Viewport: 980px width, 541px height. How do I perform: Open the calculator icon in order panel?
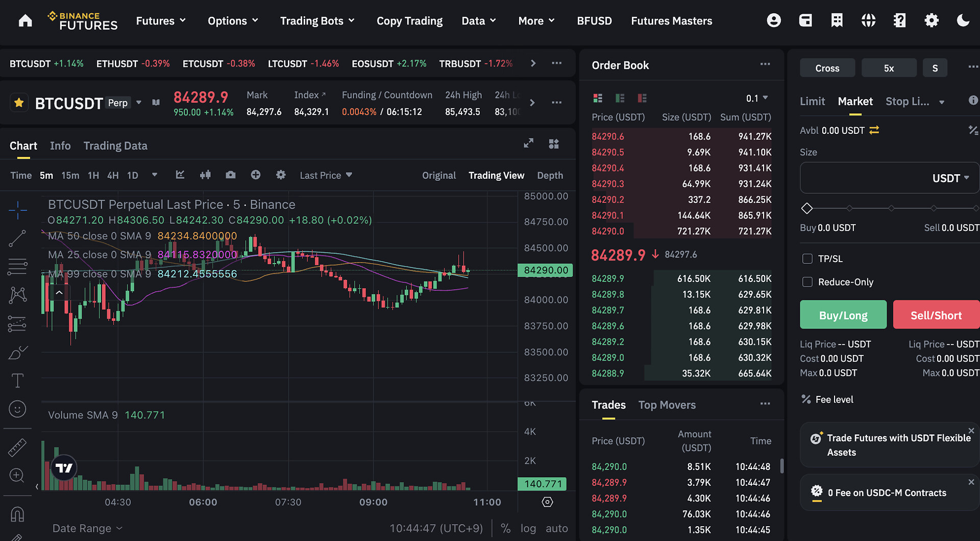tap(973, 130)
